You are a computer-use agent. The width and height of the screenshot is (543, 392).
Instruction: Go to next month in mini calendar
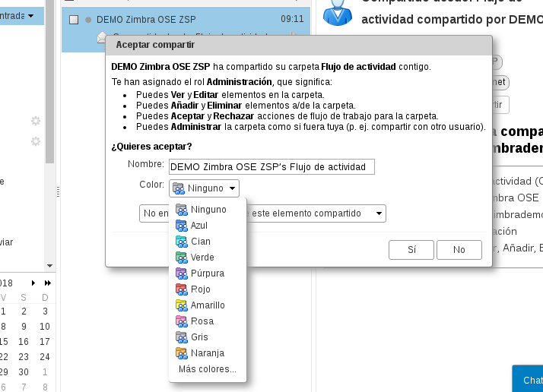tap(33, 283)
